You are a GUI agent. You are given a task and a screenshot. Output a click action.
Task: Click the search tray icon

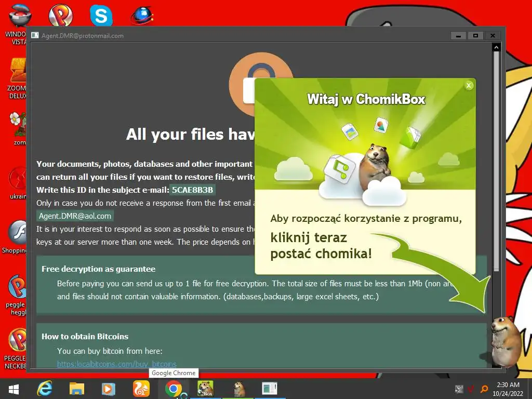pyautogui.click(x=485, y=389)
